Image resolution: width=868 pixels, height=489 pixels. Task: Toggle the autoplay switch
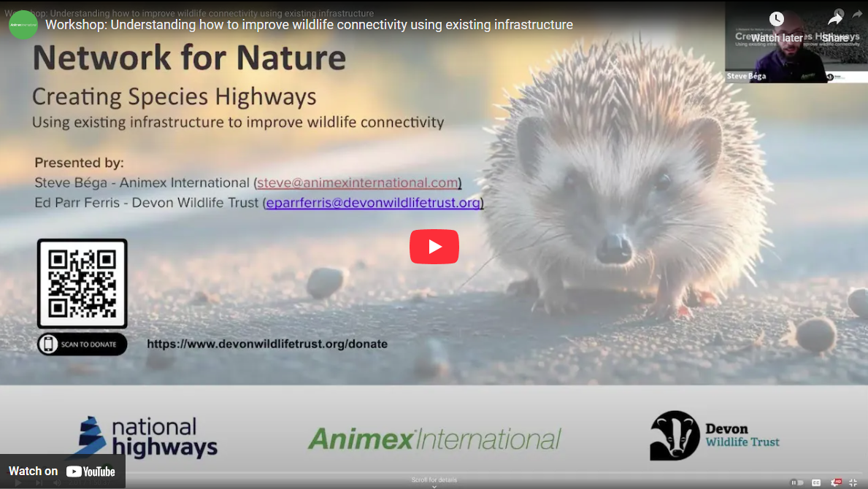[796, 482]
